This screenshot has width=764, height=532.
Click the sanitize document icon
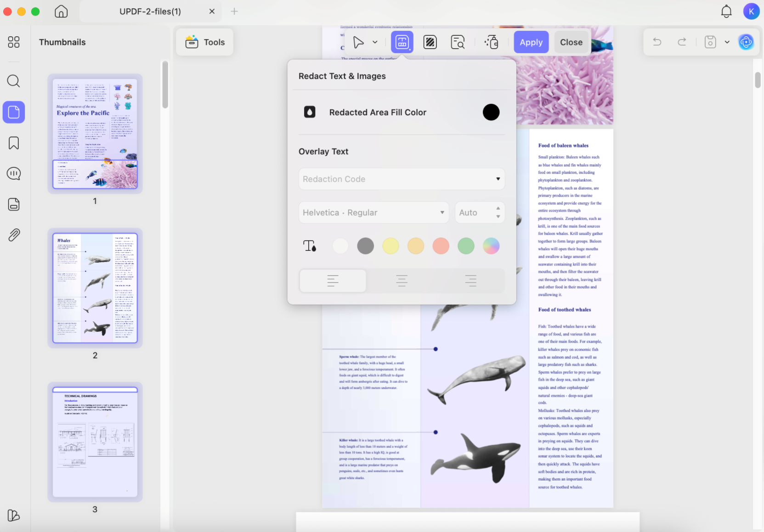(x=492, y=42)
